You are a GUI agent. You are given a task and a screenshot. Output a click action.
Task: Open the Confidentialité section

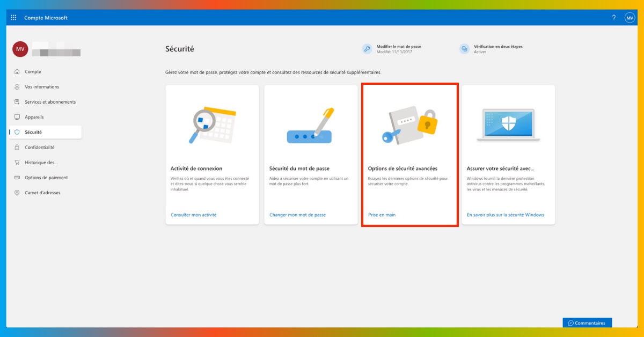tap(40, 148)
